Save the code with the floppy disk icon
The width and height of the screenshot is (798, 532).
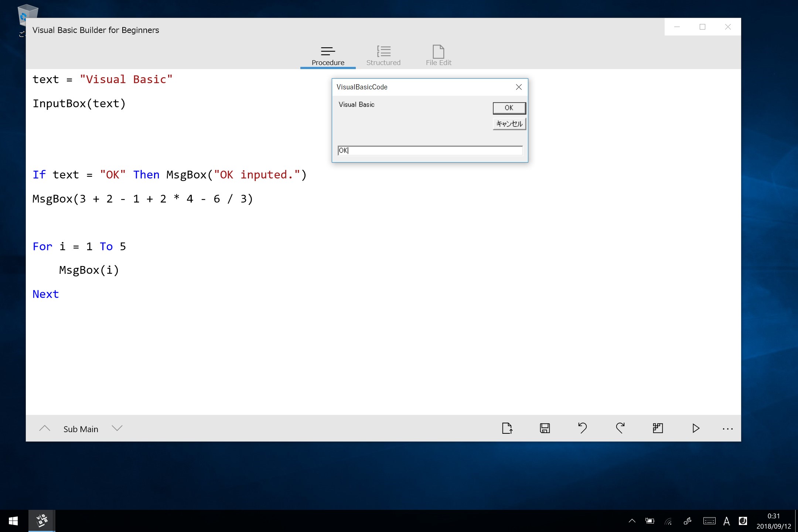click(x=545, y=428)
